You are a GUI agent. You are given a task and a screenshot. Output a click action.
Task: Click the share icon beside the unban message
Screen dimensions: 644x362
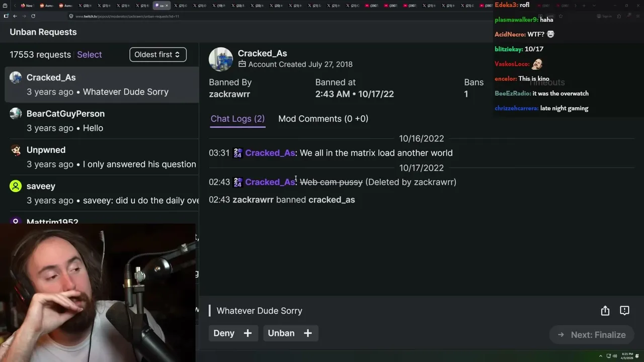click(605, 311)
